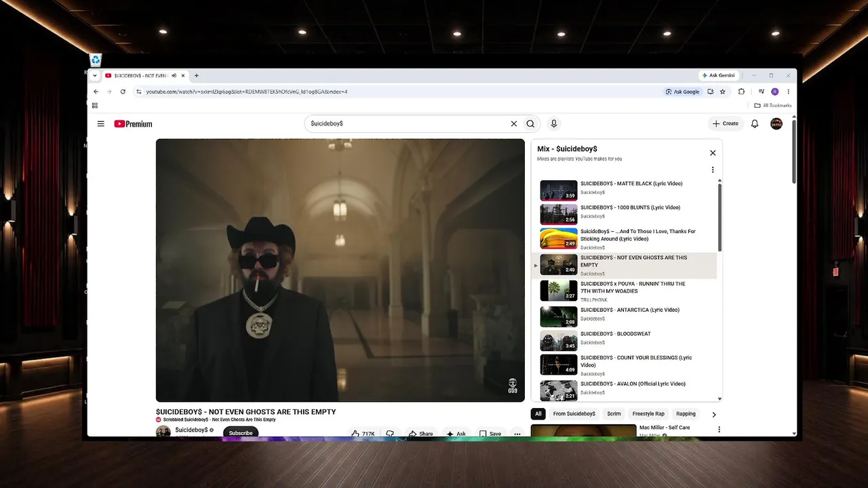This screenshot has width=868, height=488.
Task: Select the All filter chip
Action: click(538, 413)
